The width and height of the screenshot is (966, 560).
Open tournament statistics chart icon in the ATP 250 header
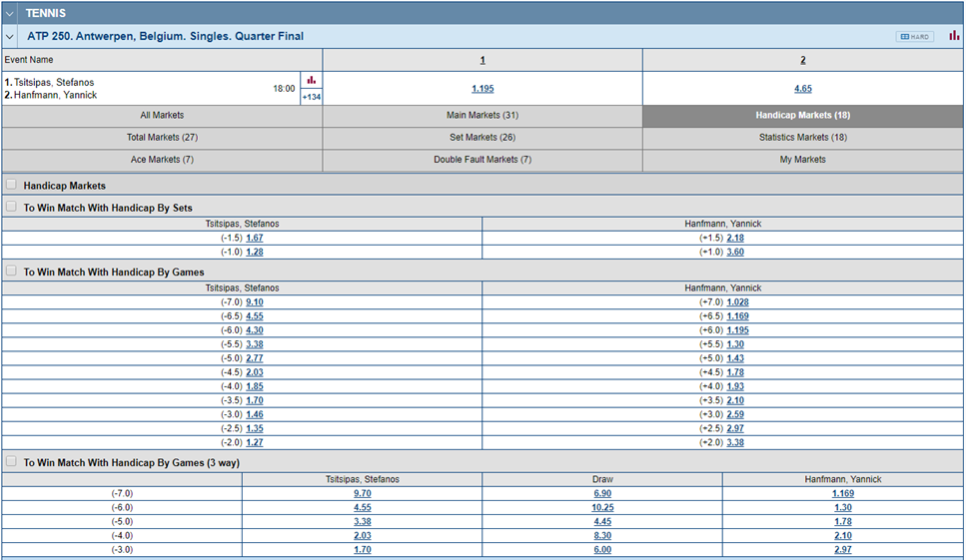(953, 36)
